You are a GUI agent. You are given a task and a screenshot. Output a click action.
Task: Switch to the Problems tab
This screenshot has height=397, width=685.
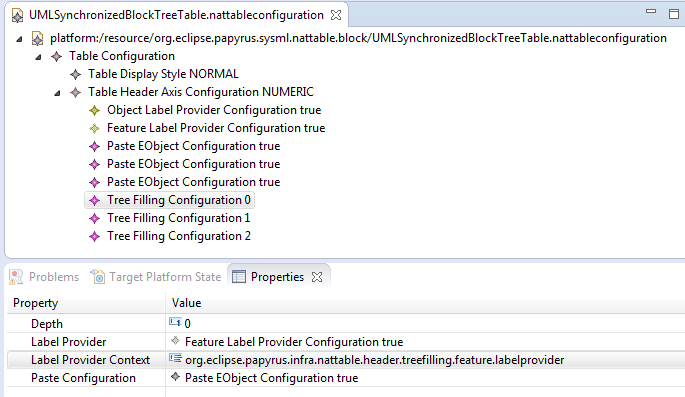click(54, 277)
